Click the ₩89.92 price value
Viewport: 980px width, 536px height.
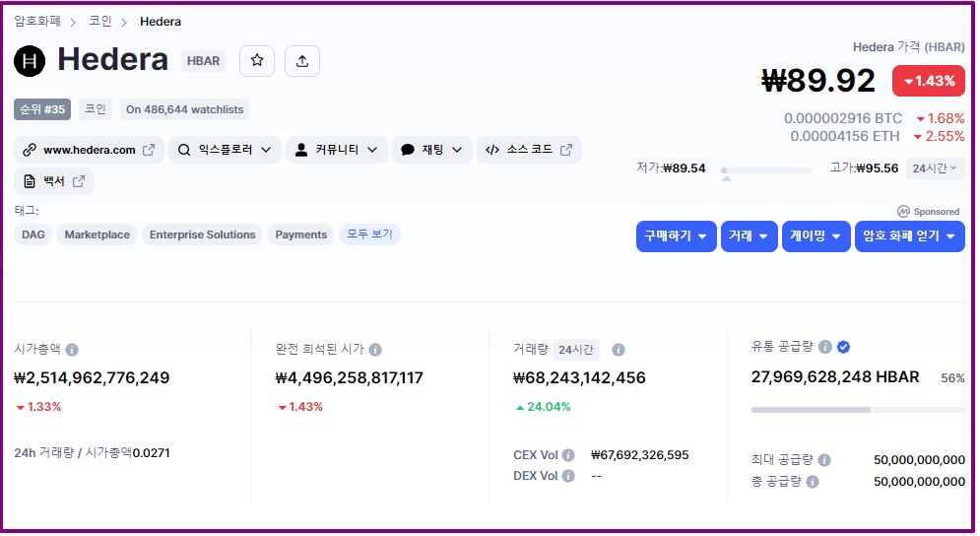point(818,81)
